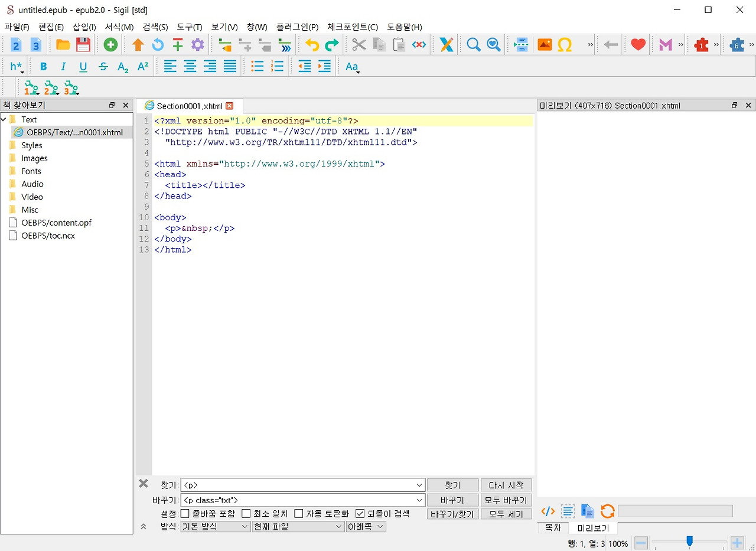Click the bulleted list icon
This screenshot has width=756, height=551.
tap(258, 67)
